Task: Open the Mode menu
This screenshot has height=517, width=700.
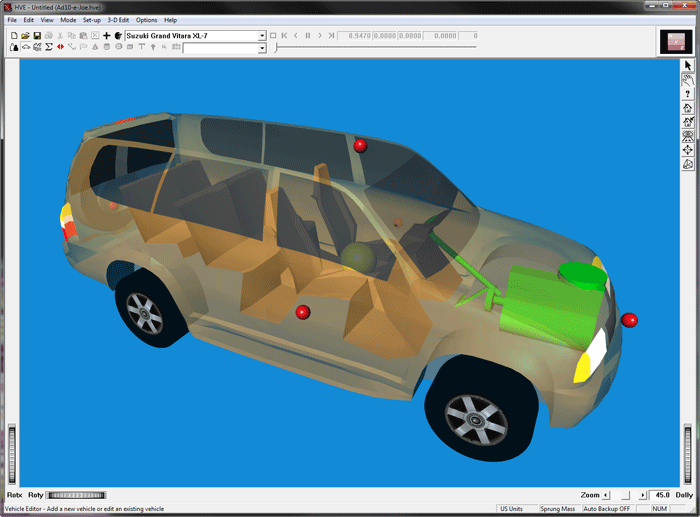Action: click(68, 20)
